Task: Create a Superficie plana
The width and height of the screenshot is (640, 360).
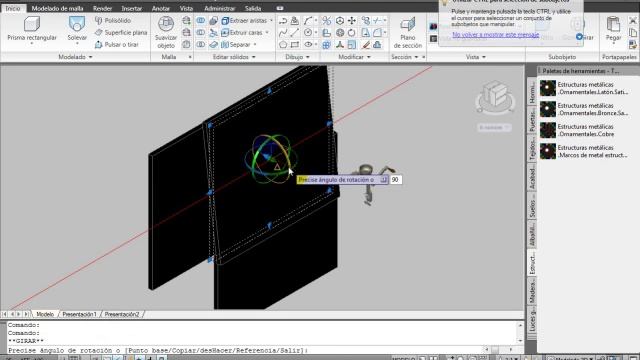Action: [121, 32]
